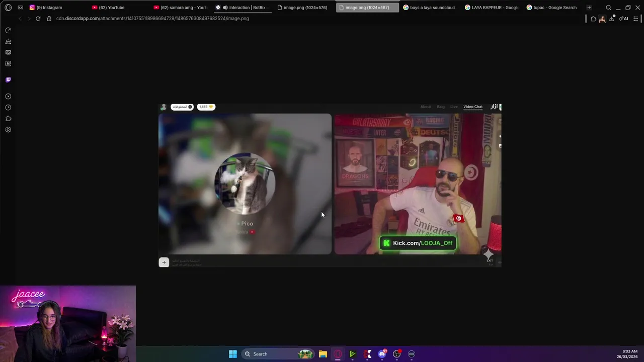Open History from the sidebar clock icon
The height and width of the screenshot is (362, 644).
(8, 107)
